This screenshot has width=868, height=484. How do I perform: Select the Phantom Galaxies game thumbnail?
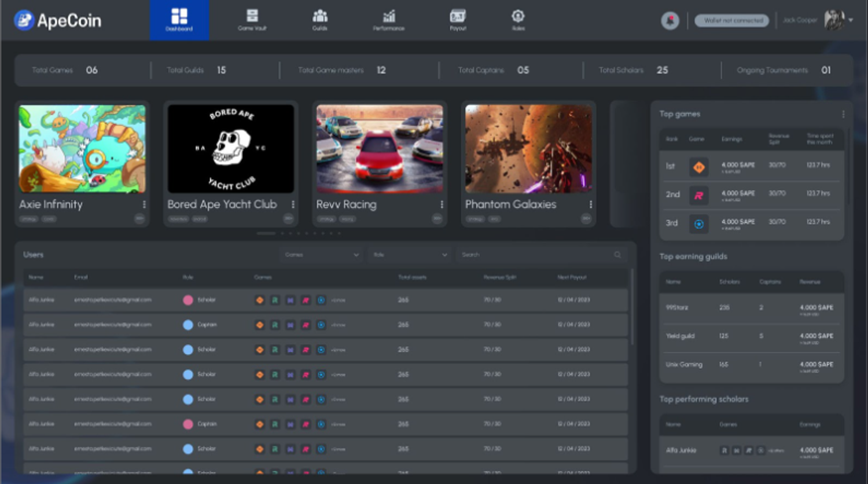[x=528, y=149]
